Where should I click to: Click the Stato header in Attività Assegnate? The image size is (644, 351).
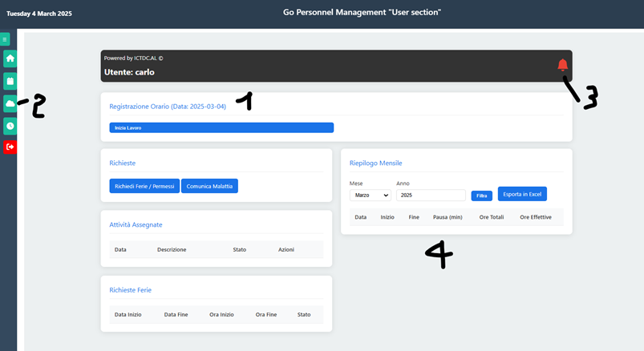click(240, 249)
